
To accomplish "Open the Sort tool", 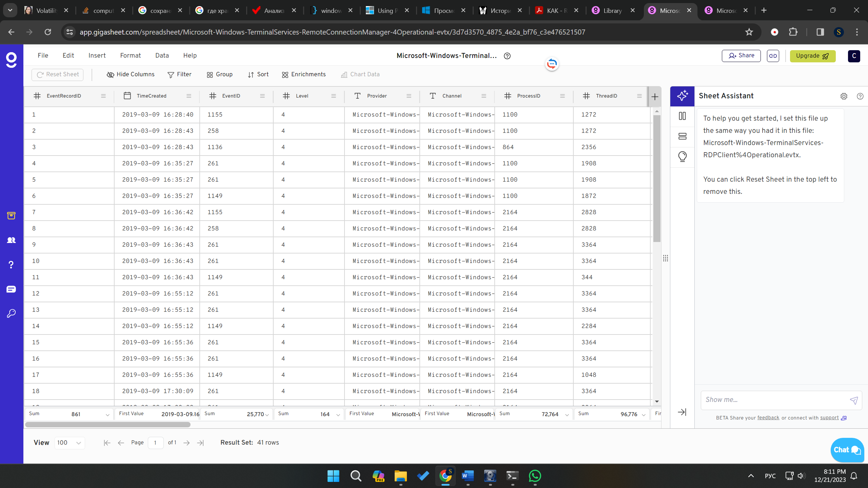I will pyautogui.click(x=258, y=75).
